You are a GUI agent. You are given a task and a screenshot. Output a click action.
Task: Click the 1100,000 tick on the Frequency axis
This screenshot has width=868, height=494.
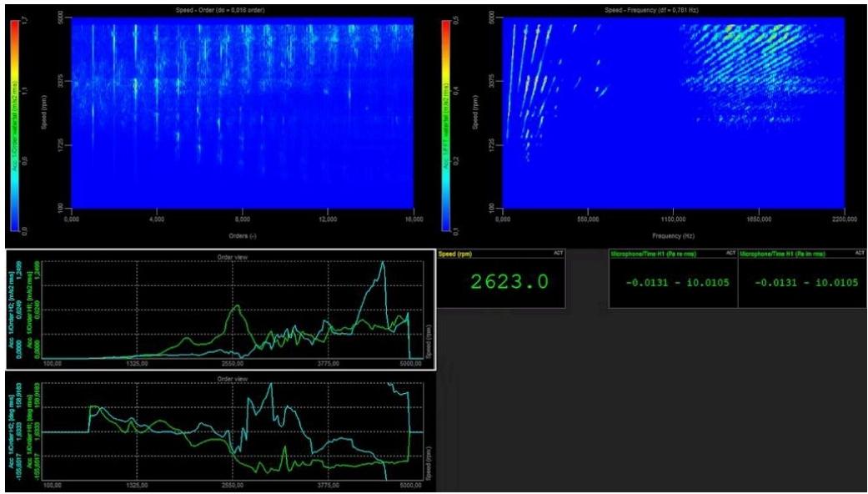tap(673, 219)
